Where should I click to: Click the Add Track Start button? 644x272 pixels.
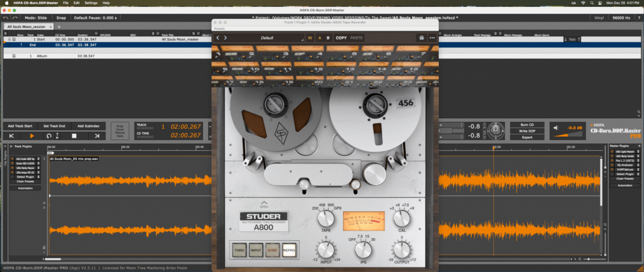pyautogui.click(x=20, y=126)
